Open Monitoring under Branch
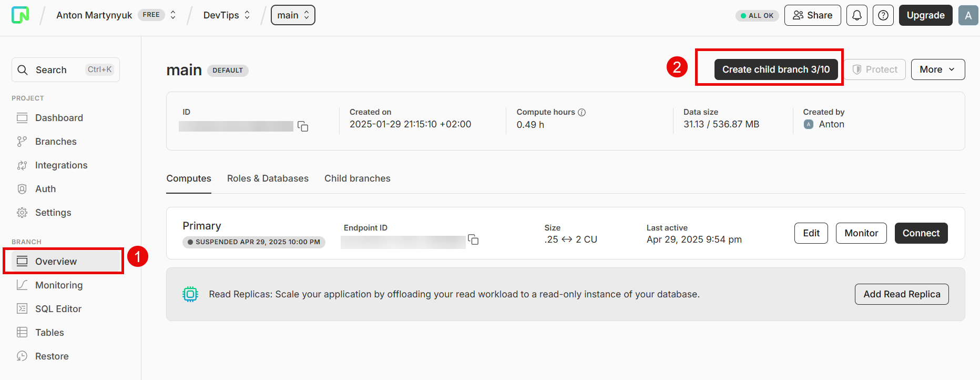This screenshot has height=380, width=980. [x=59, y=285]
